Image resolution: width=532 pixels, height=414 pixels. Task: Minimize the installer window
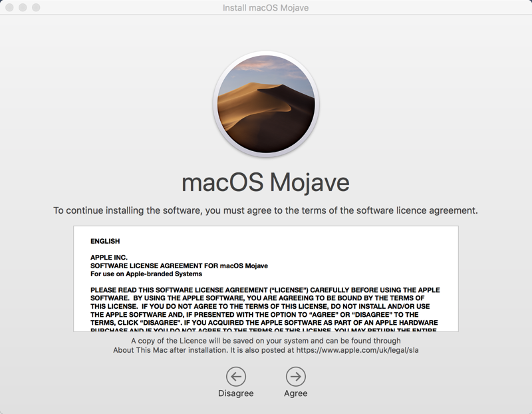tap(23, 7)
